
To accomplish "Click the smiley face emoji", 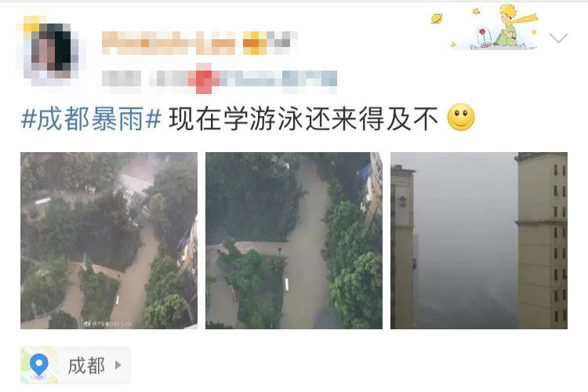I will [x=461, y=118].
